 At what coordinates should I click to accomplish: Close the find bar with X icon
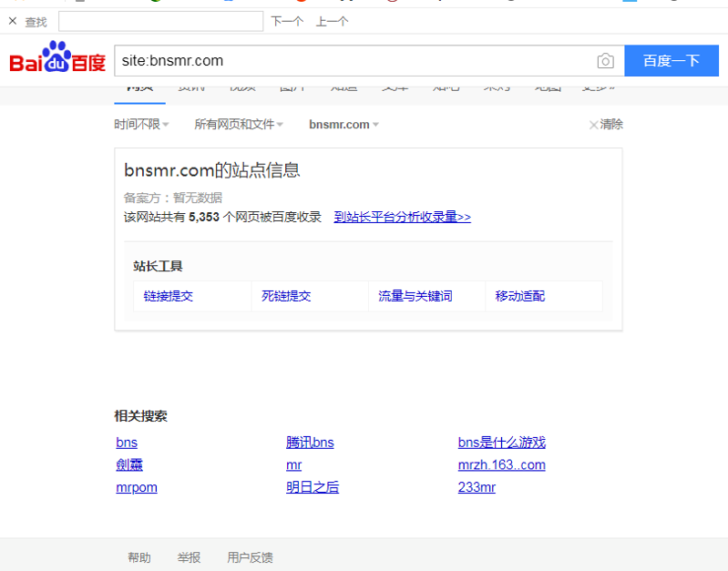click(13, 21)
